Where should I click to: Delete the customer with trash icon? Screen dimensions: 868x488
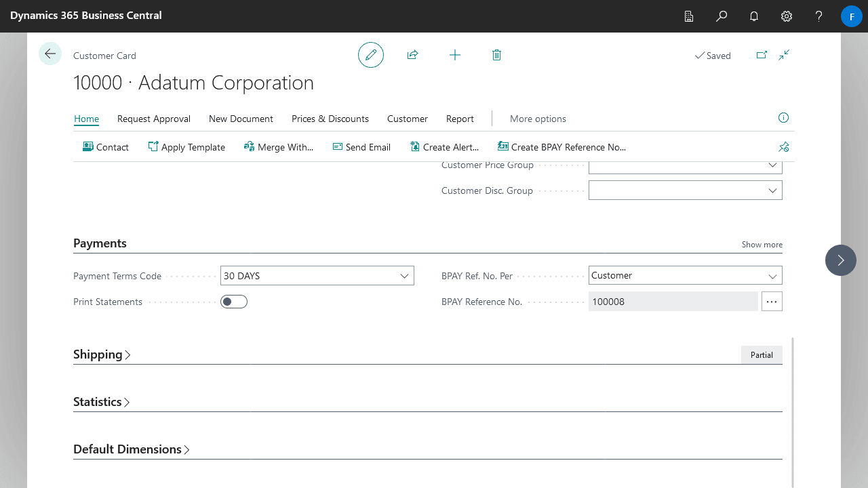pyautogui.click(x=496, y=55)
